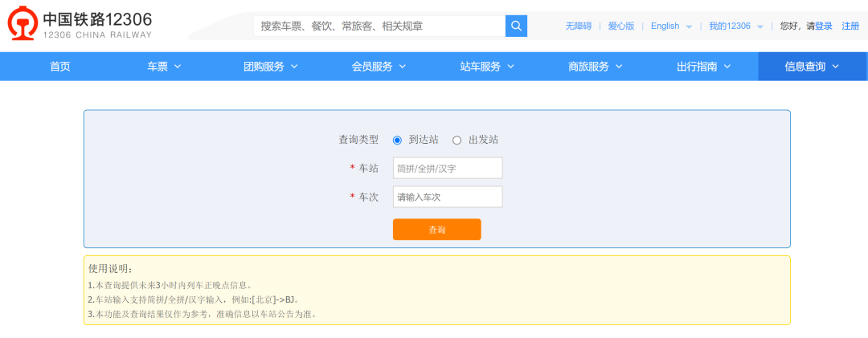Select the 出发站 radio button
This screenshot has height=338, width=868.
(457, 140)
